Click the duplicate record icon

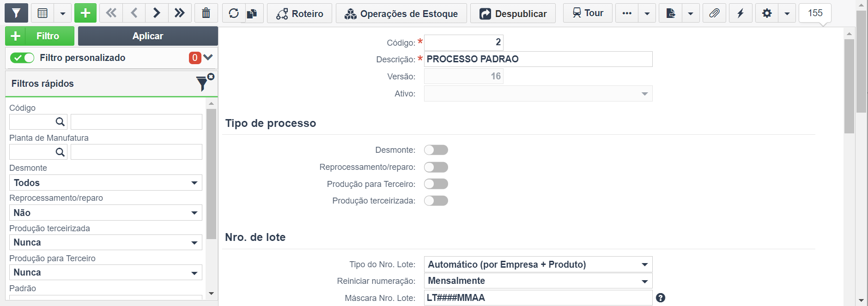pyautogui.click(x=252, y=13)
